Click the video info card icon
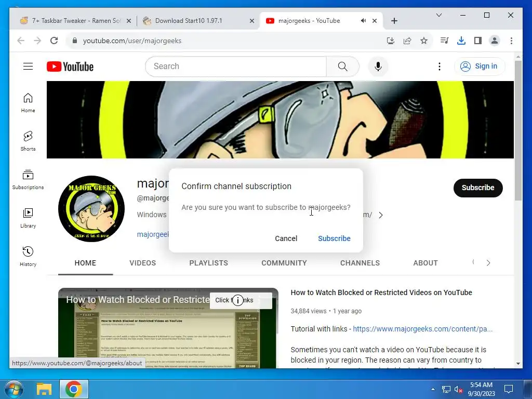 point(238,300)
